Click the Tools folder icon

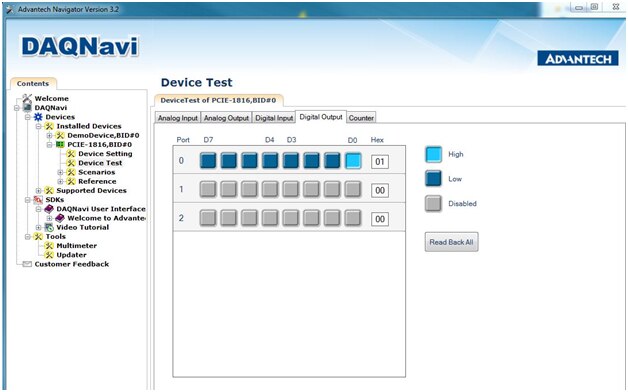point(38,237)
